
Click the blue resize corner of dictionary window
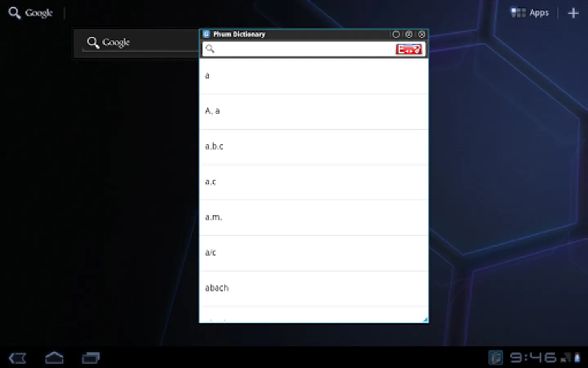[x=425, y=319]
